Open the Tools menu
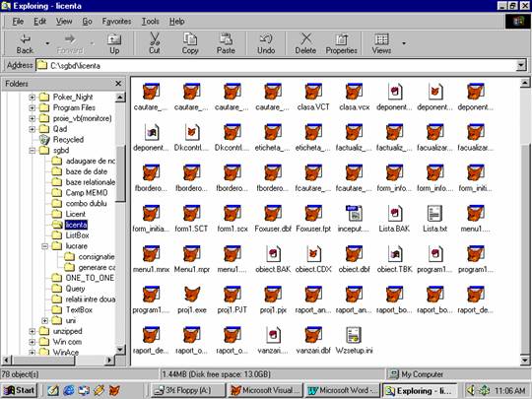The image size is (532, 399). pos(150,22)
